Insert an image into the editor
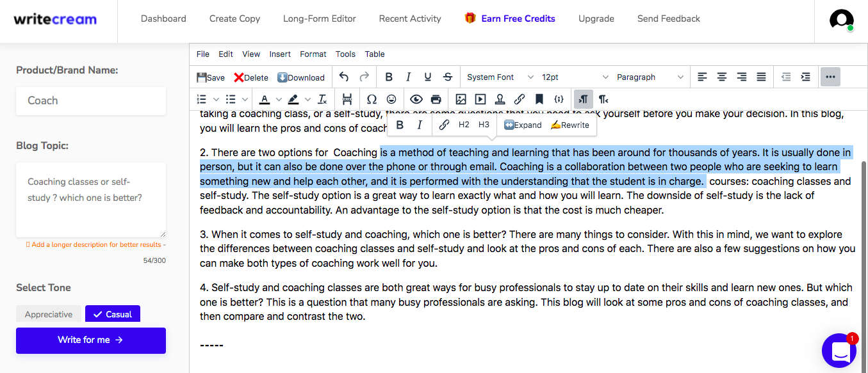This screenshot has height=373, width=868. click(x=460, y=99)
